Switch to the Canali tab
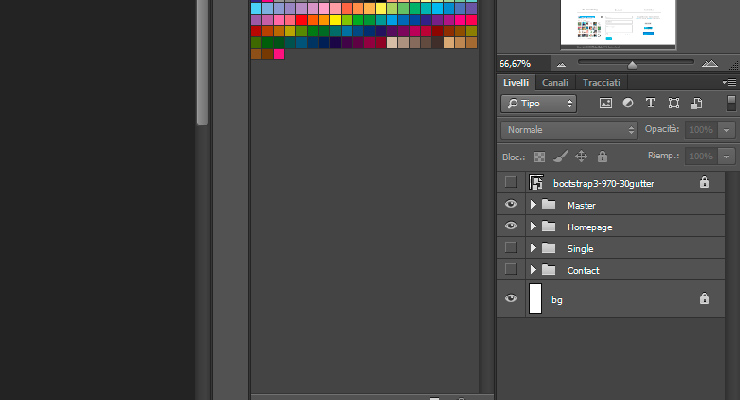 click(x=555, y=83)
